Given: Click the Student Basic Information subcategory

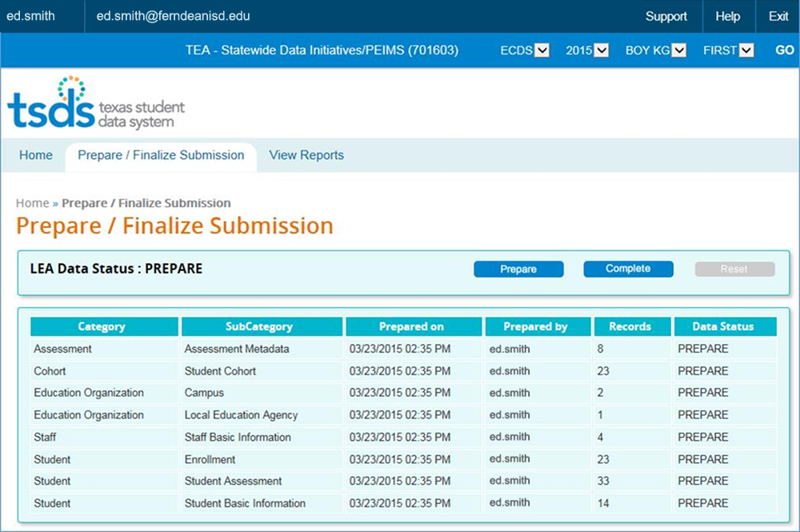Looking at the screenshot, I should pos(245,503).
